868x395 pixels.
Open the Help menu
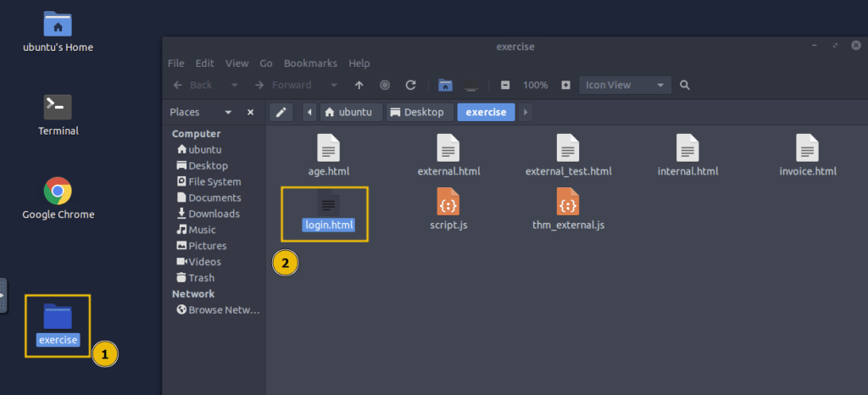pos(359,63)
